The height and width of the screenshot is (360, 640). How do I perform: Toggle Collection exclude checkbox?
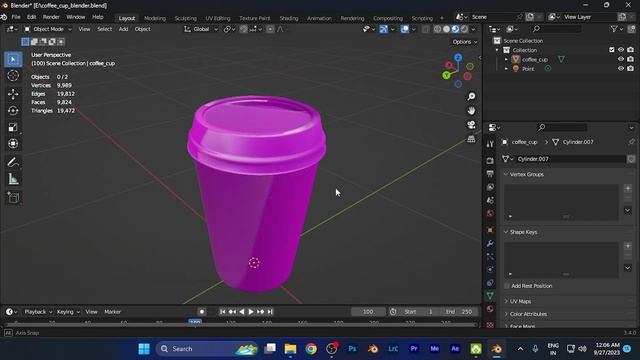611,50
